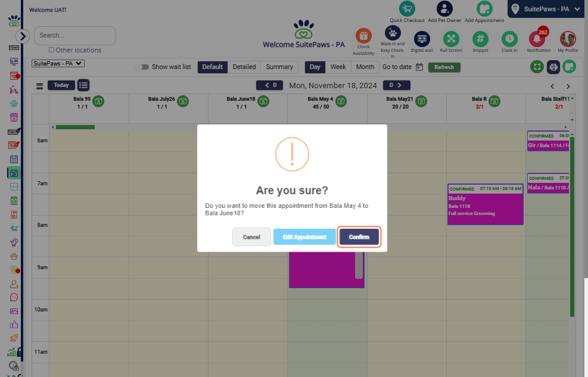Viewport: 588px width, 377px height.
Task: Select the Week calendar tab
Action: [338, 67]
